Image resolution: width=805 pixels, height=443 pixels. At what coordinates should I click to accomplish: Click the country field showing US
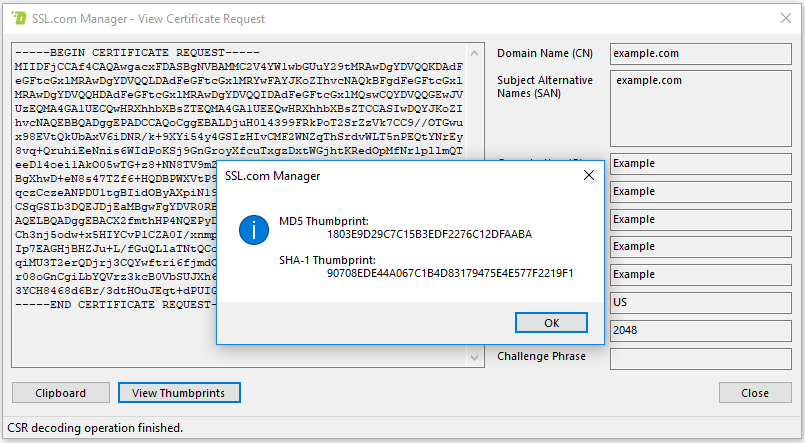pyautogui.click(x=700, y=302)
